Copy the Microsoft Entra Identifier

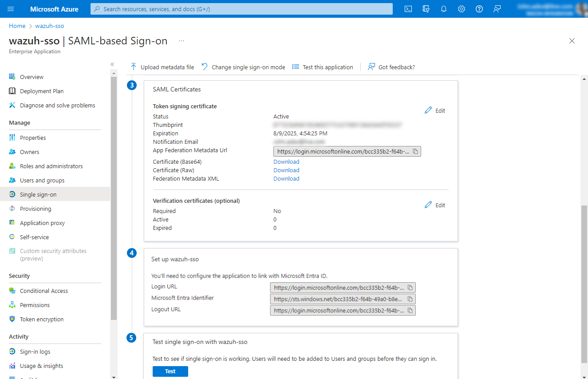410,299
